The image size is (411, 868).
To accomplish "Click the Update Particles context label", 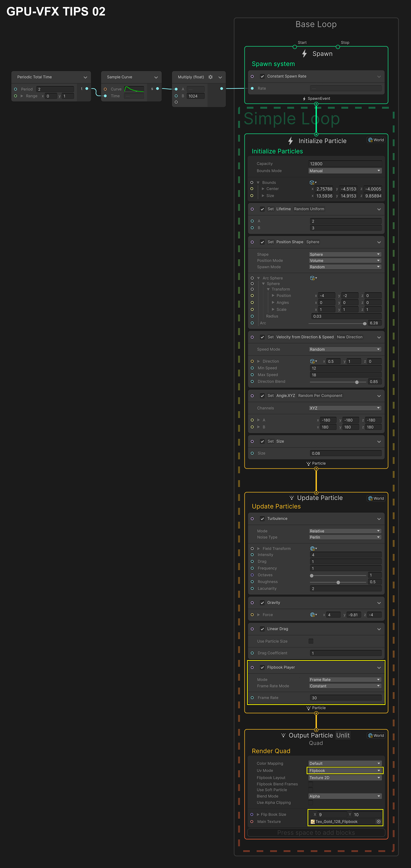I will click(276, 506).
